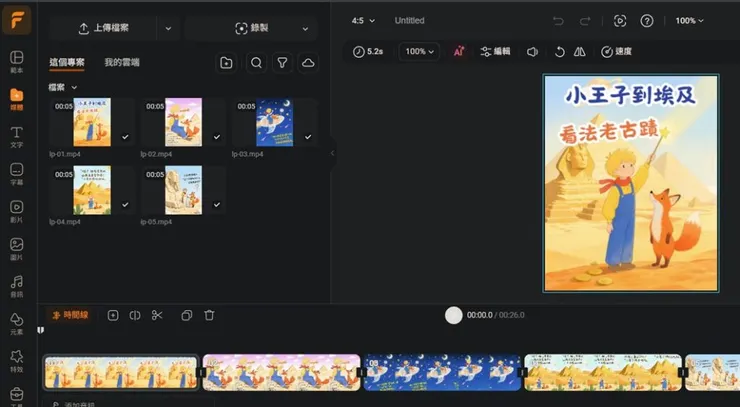This screenshot has height=407, width=740.
Task: Open the Images panel in sidebar
Action: pyautogui.click(x=17, y=248)
